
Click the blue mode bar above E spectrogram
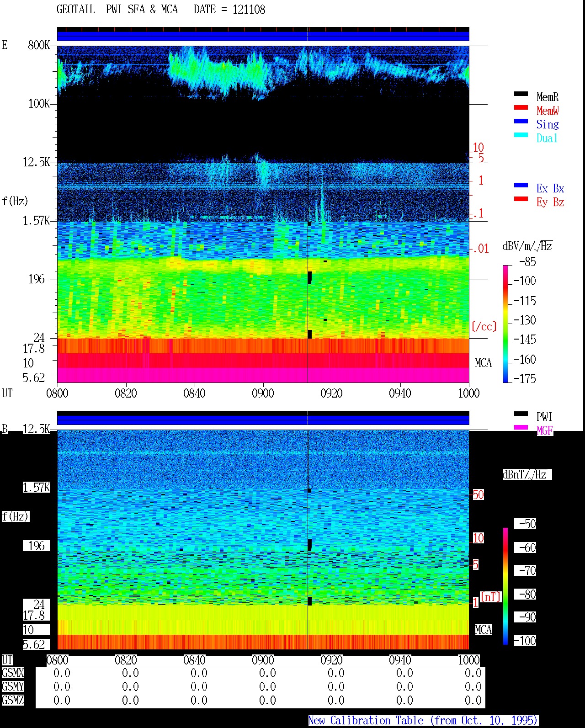263,36
